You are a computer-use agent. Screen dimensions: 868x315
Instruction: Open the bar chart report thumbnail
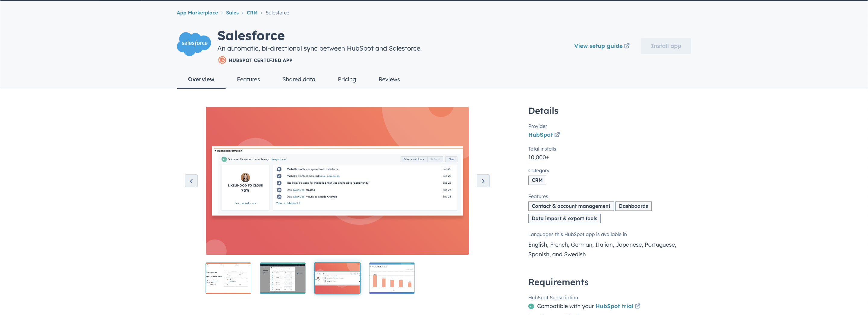point(392,278)
